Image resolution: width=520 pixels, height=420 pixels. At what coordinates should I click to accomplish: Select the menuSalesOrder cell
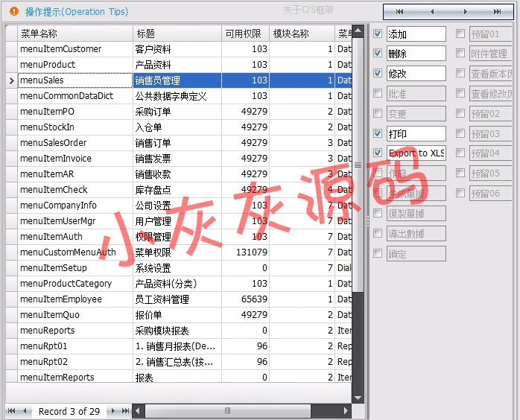[75, 143]
